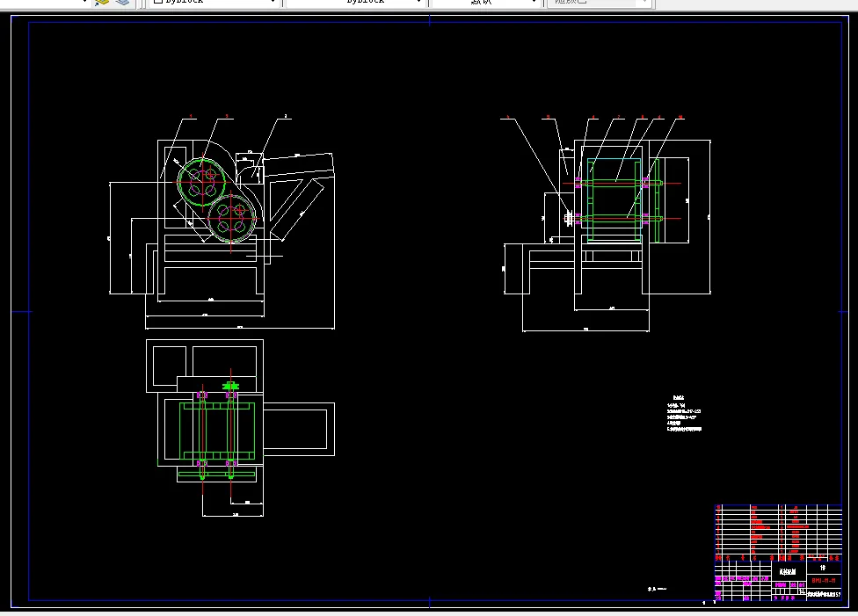Select the lower green roller circle in the front view
This screenshot has height=616, width=858.
[x=231, y=218]
